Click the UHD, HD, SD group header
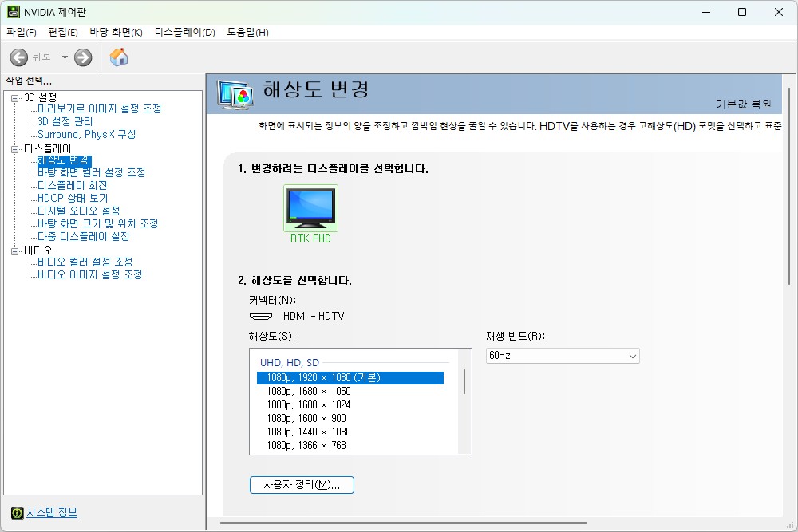Viewport: 798px width, 532px height. pyautogui.click(x=290, y=363)
